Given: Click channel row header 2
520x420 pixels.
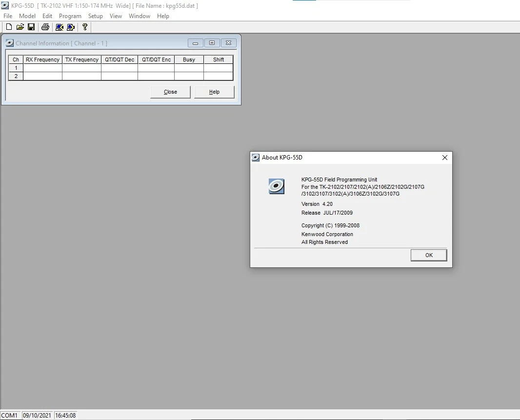Looking at the screenshot, I should tap(16, 76).
